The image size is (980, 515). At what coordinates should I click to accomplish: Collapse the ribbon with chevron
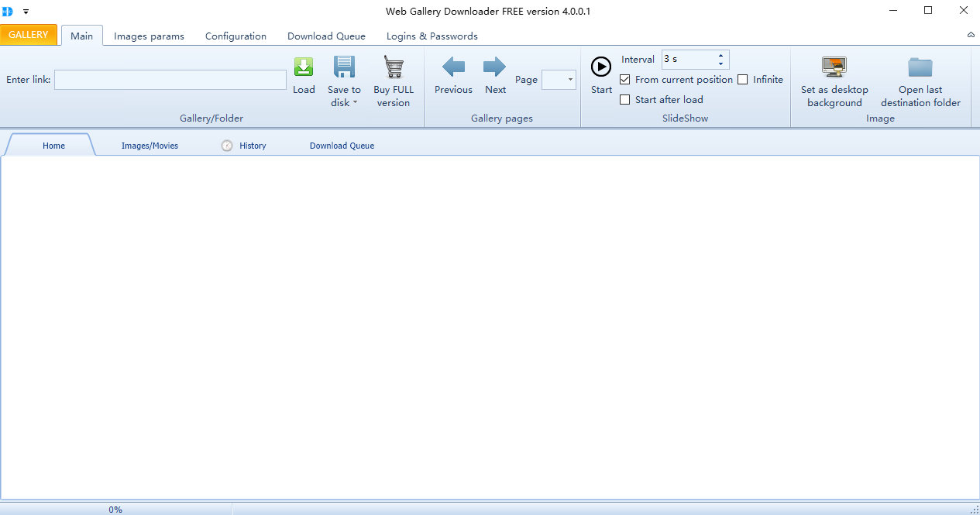click(971, 35)
